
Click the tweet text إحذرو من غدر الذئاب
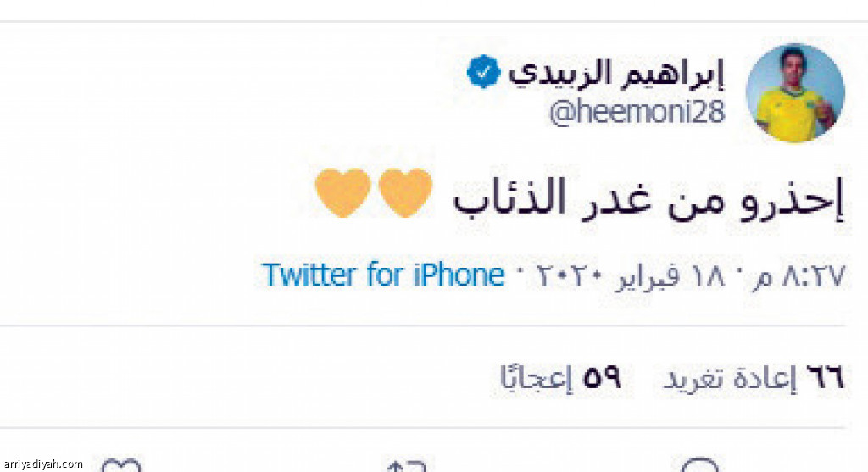[648, 198]
